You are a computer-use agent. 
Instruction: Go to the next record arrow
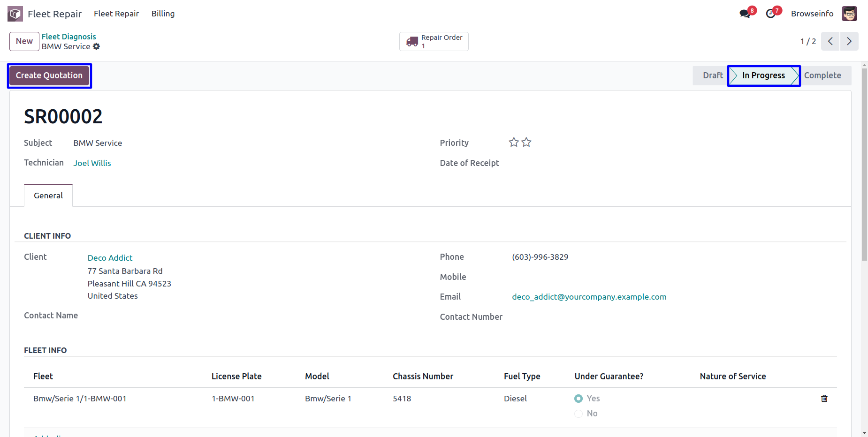point(849,41)
